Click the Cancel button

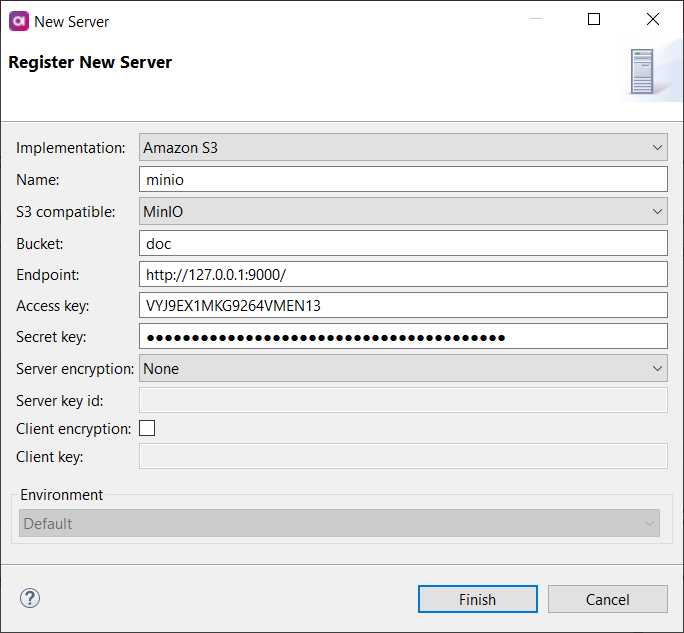tap(608, 599)
